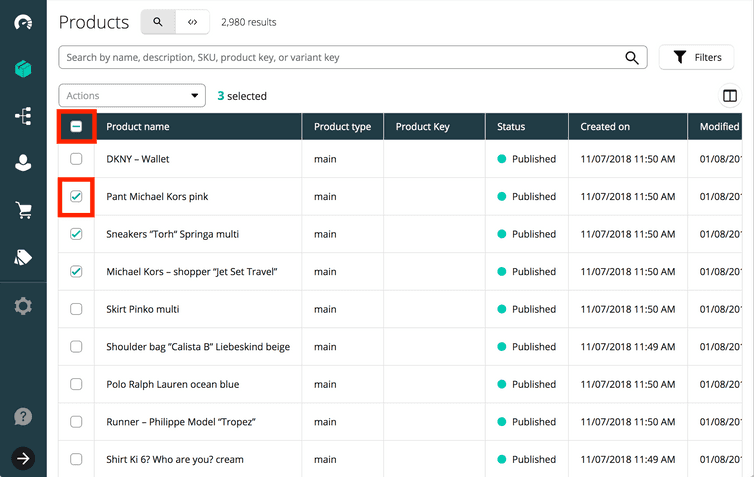Click the magnifier icon in search field
Image resolution: width=754 pixels, height=477 pixels.
point(632,58)
